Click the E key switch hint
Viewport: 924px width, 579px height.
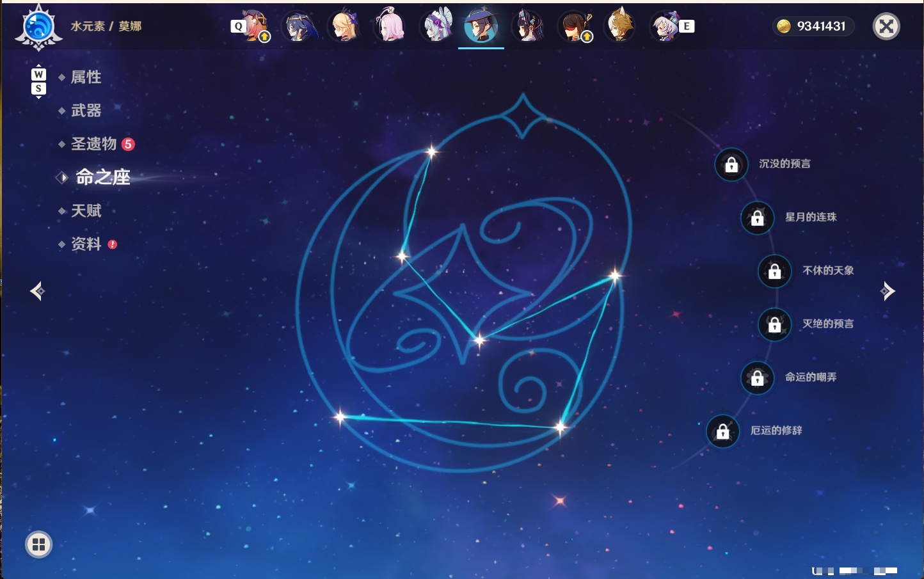click(687, 26)
